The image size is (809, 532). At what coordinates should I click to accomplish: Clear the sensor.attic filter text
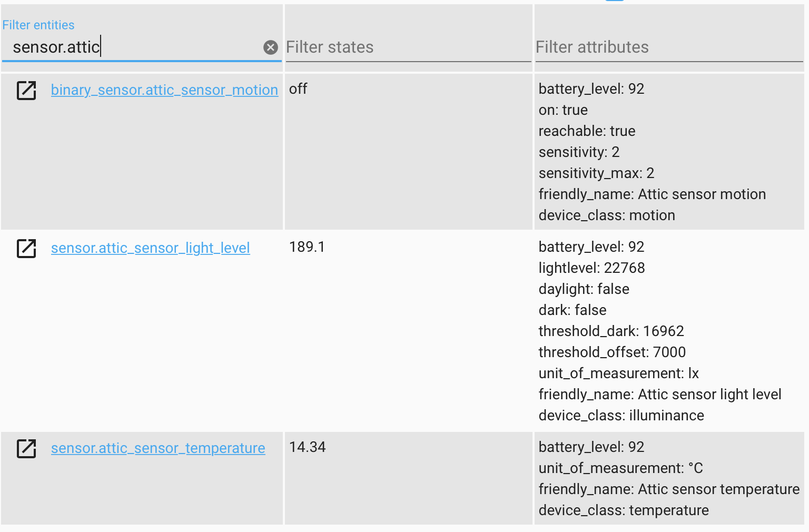pyautogui.click(x=271, y=47)
